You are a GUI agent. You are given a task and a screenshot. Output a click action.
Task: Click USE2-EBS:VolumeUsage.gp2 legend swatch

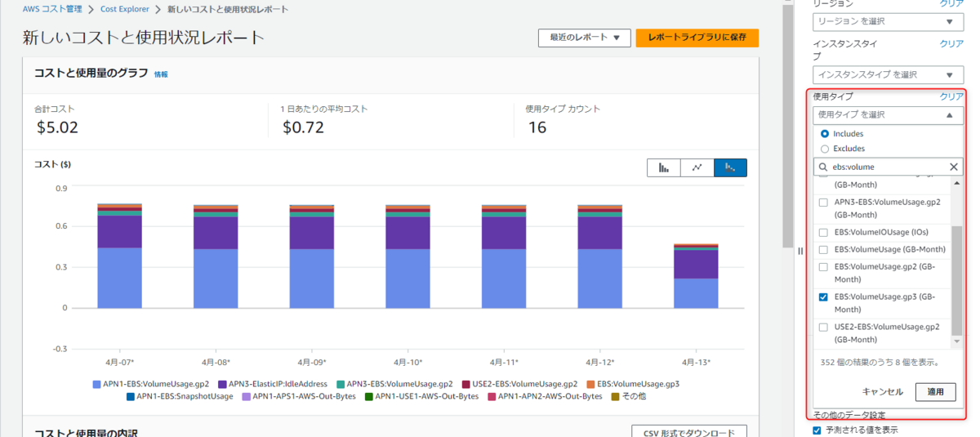465,383
